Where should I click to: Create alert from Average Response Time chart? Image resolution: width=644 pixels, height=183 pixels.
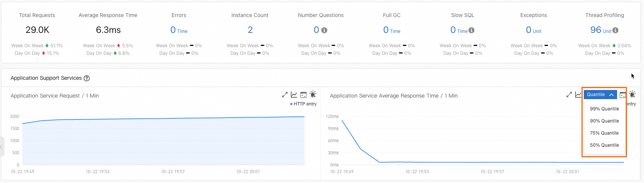[x=632, y=94]
